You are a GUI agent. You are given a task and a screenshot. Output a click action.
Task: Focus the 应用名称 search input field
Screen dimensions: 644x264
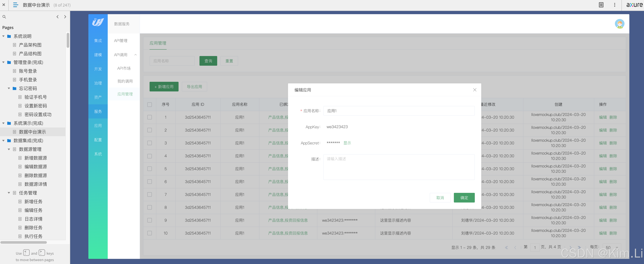click(x=172, y=61)
